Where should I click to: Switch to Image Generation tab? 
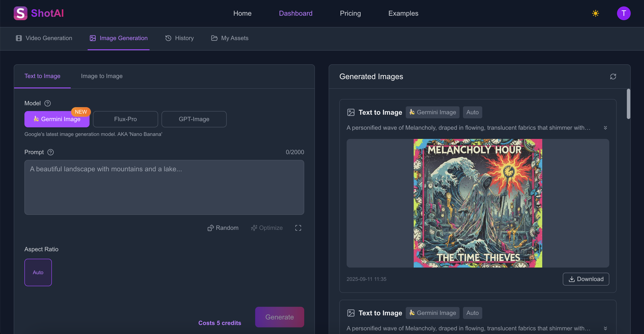coord(118,38)
